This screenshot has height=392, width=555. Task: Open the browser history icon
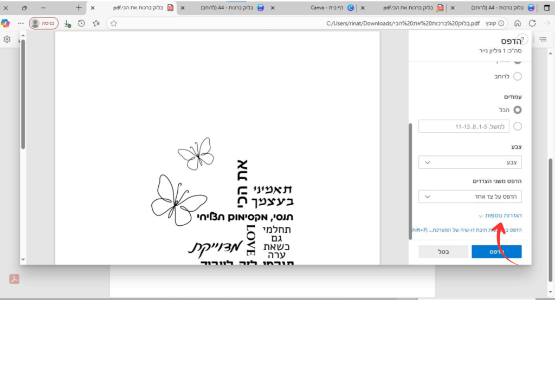pyautogui.click(x=81, y=23)
